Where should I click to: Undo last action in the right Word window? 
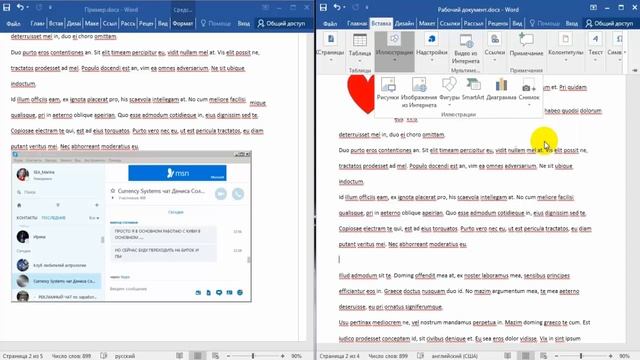337,7
